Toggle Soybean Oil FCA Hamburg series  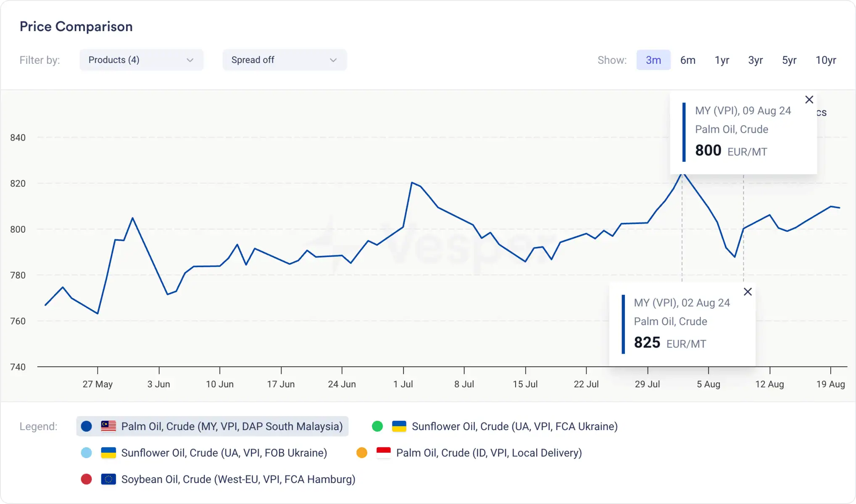[x=218, y=479]
